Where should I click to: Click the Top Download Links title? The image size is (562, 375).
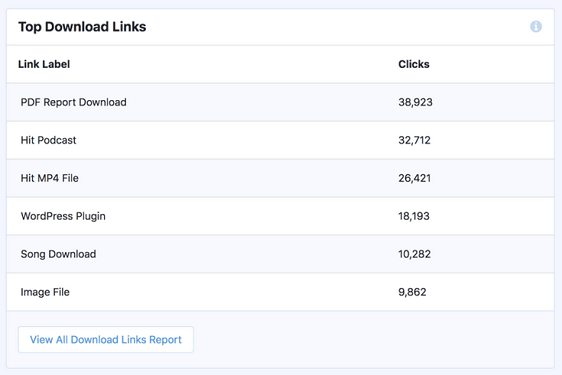[x=82, y=27]
